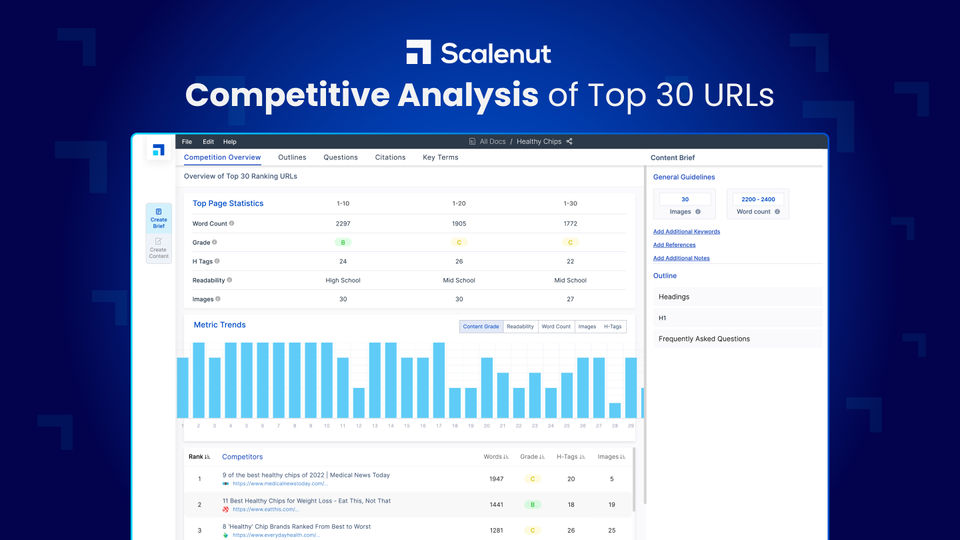Switch to the Key Terms tab

tap(440, 157)
